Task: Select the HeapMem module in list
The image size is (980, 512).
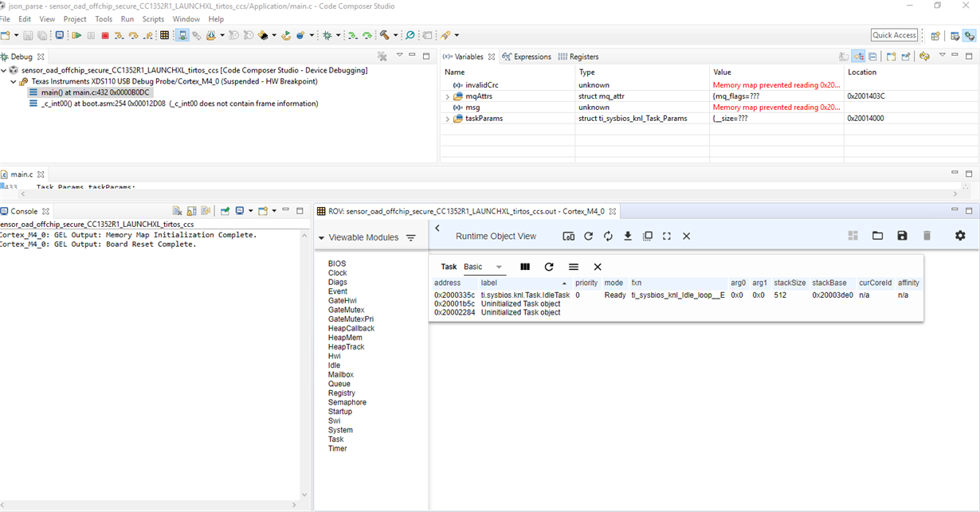Action: tap(345, 338)
